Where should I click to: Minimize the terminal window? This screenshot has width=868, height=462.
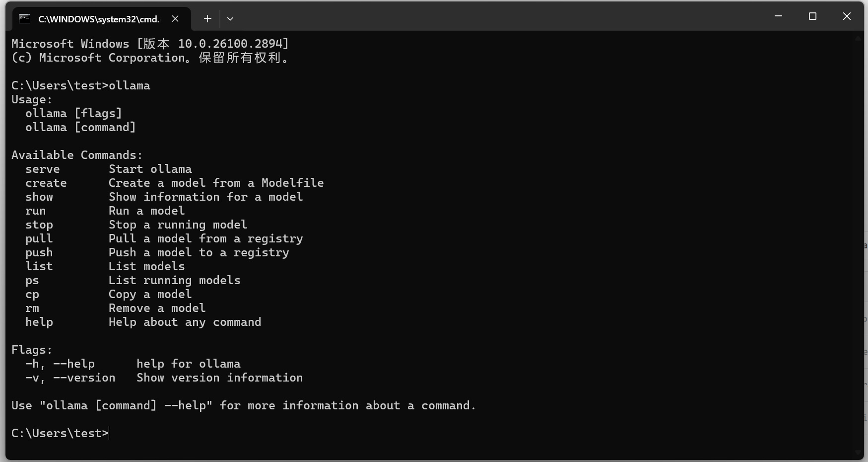point(778,16)
